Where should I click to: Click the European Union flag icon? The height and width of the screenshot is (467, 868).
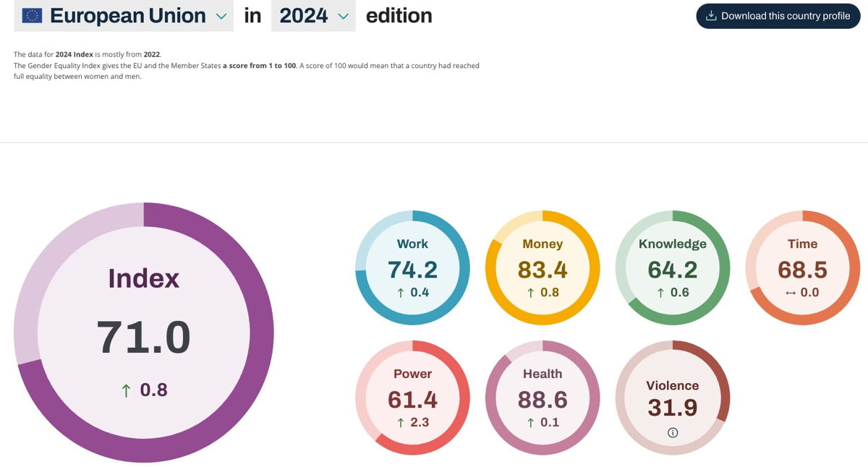32,16
